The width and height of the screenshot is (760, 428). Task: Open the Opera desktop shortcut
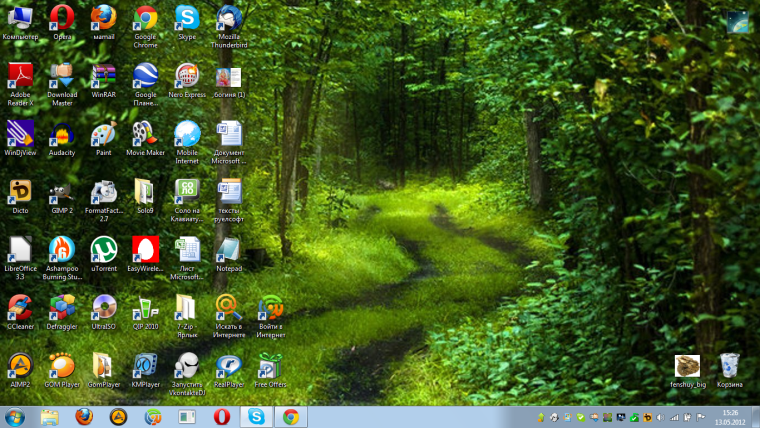tap(62, 17)
